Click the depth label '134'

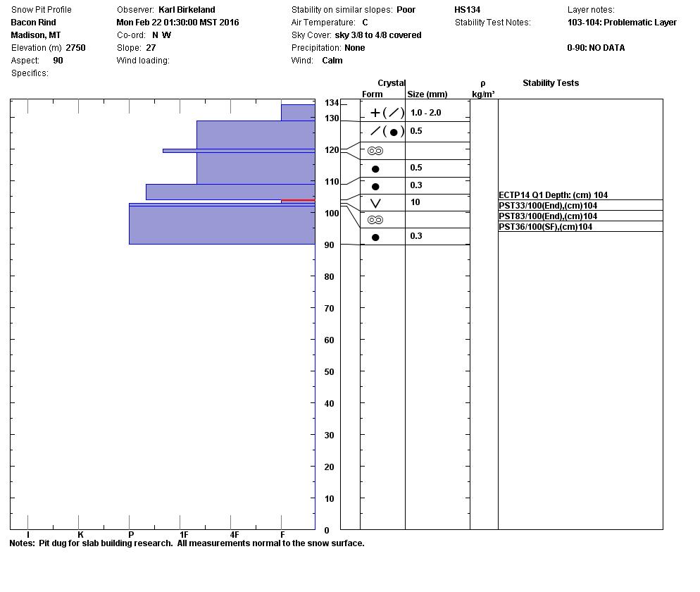click(332, 103)
